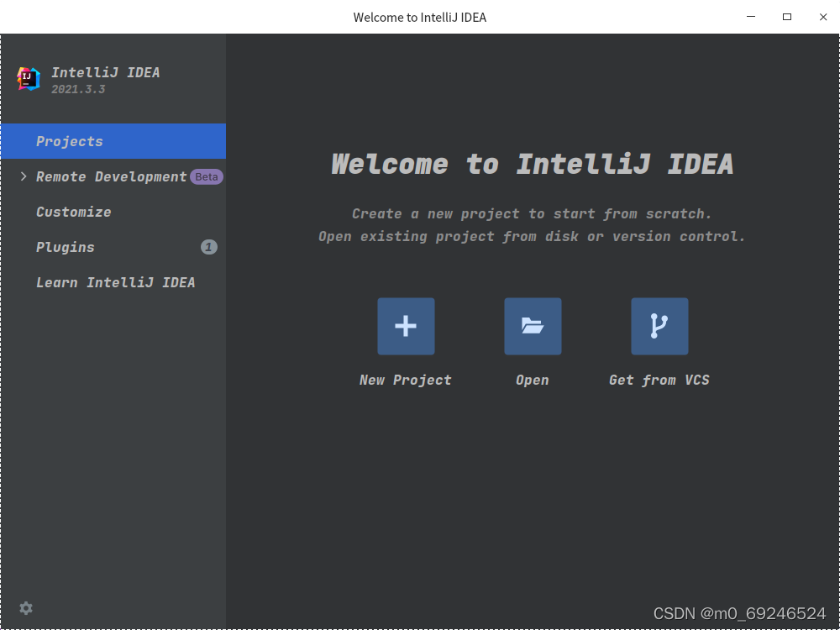Maximize the Welcome window

pos(787,17)
